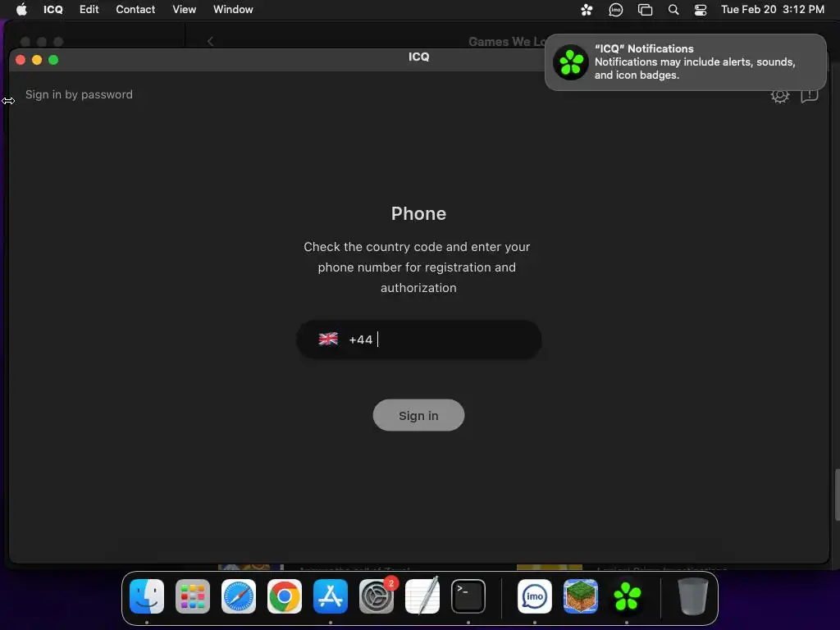
Task: Click ICQ flower icon in menu bar
Action: tap(587, 10)
